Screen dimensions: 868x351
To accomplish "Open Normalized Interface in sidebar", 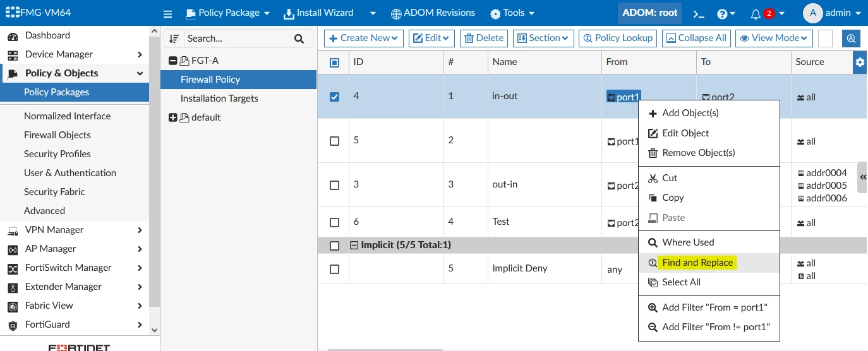I will (67, 116).
